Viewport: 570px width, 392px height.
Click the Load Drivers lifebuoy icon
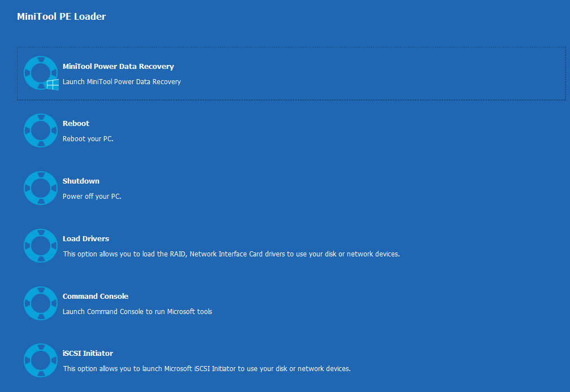41,246
